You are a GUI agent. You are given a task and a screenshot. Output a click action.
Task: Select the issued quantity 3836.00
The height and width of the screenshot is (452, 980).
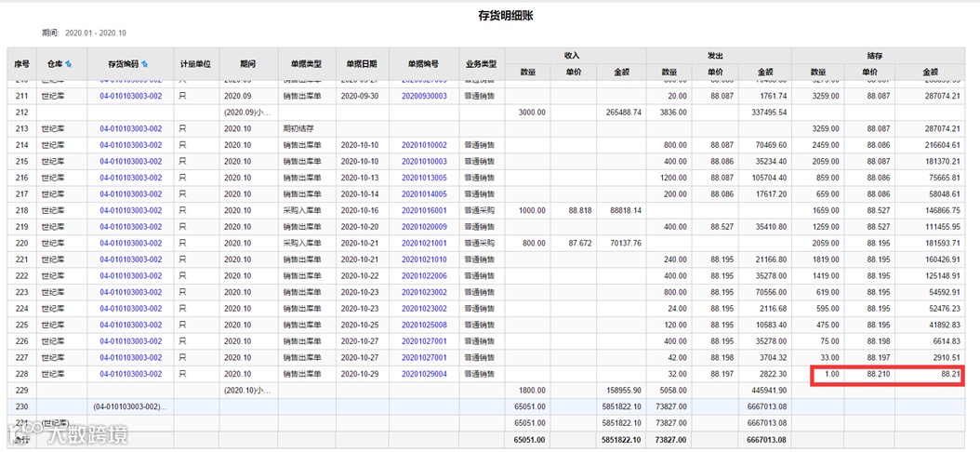674,113
